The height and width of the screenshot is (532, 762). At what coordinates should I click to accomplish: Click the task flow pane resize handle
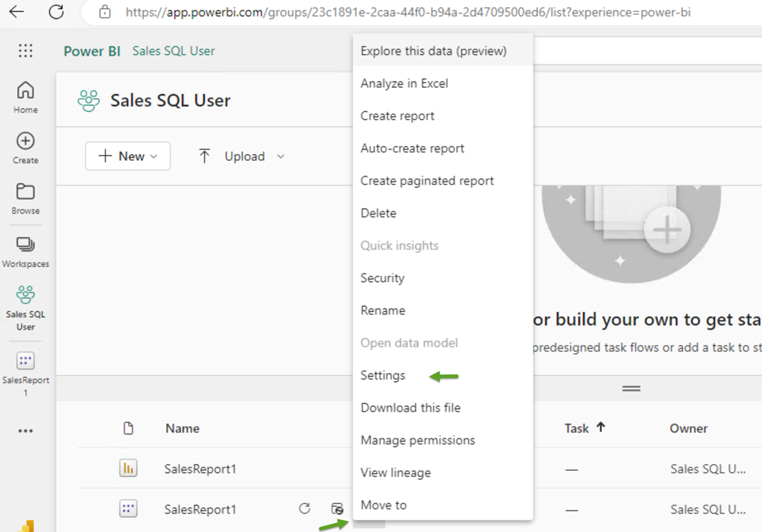point(631,388)
